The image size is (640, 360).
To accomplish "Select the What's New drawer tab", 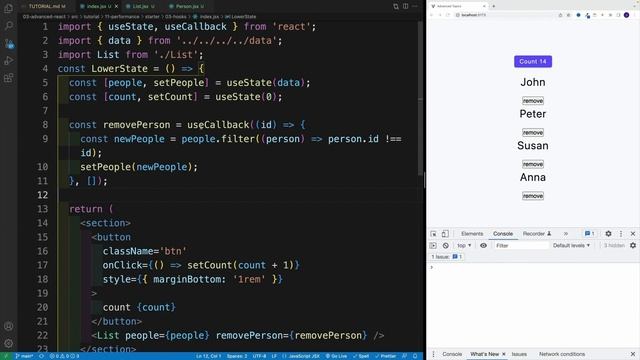I will (484, 354).
